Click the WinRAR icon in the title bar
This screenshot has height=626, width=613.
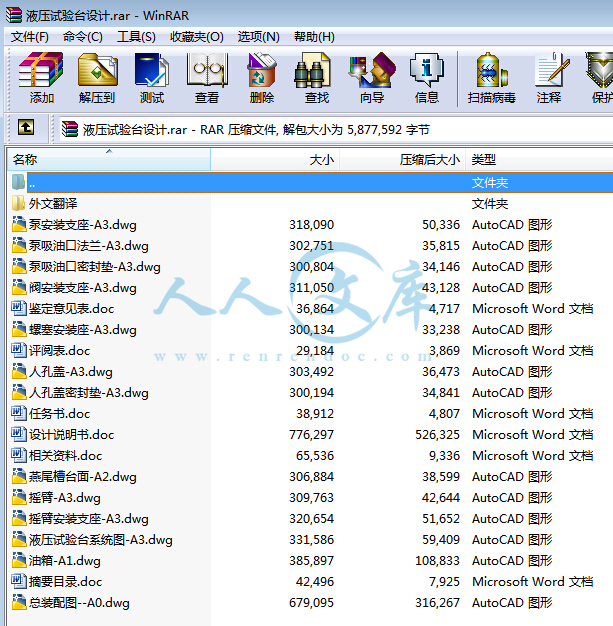pyautogui.click(x=14, y=15)
